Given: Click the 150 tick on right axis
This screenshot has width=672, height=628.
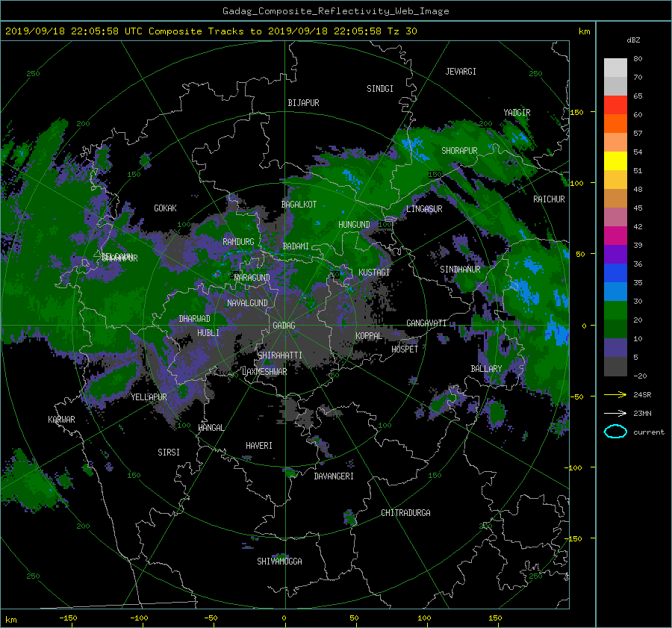Looking at the screenshot, I should (x=577, y=112).
